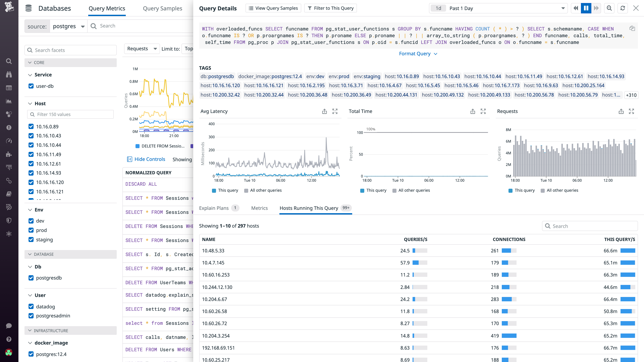Click Filter to This Query button
This screenshot has width=644, height=362.
tap(331, 8)
